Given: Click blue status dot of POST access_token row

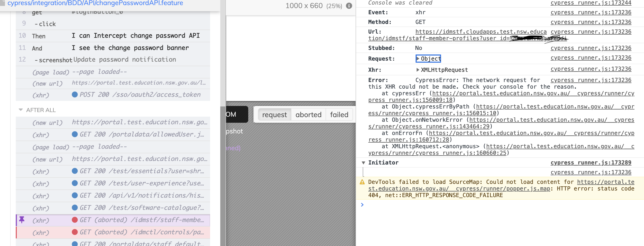Looking at the screenshot, I should (75, 95).
